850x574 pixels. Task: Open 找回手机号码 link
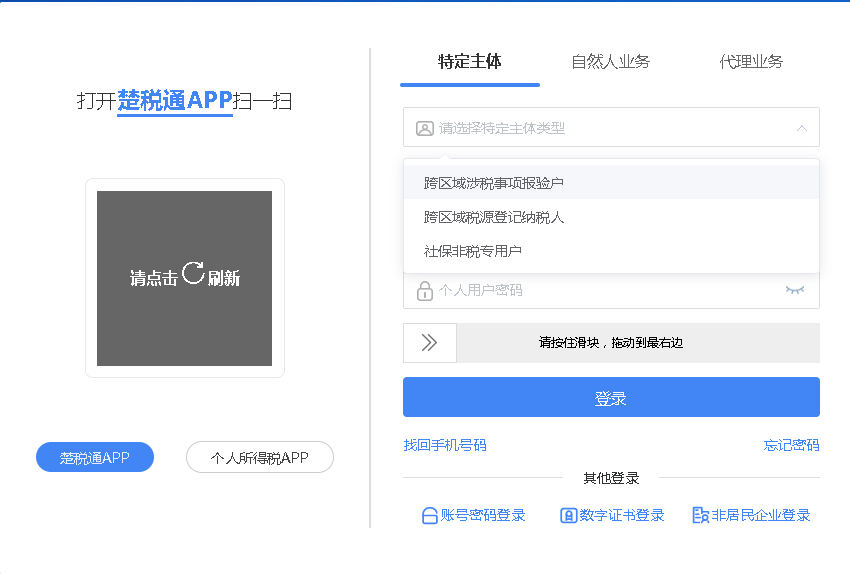click(445, 446)
